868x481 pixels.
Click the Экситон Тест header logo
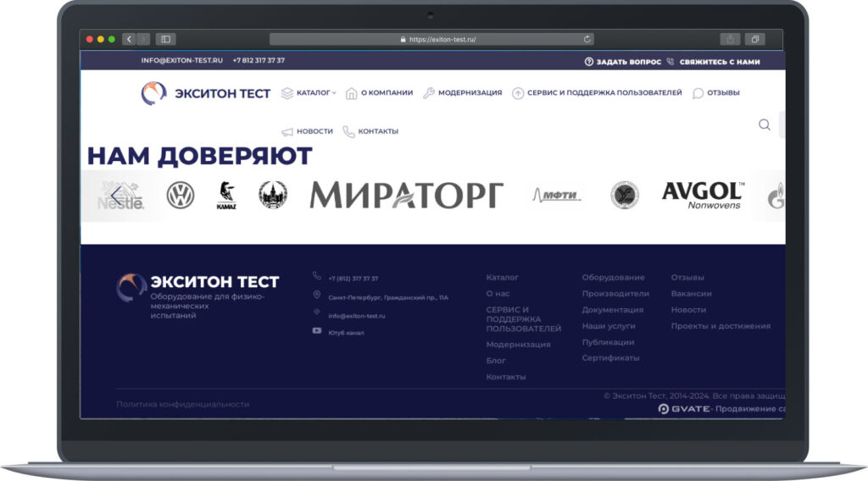[x=206, y=93]
